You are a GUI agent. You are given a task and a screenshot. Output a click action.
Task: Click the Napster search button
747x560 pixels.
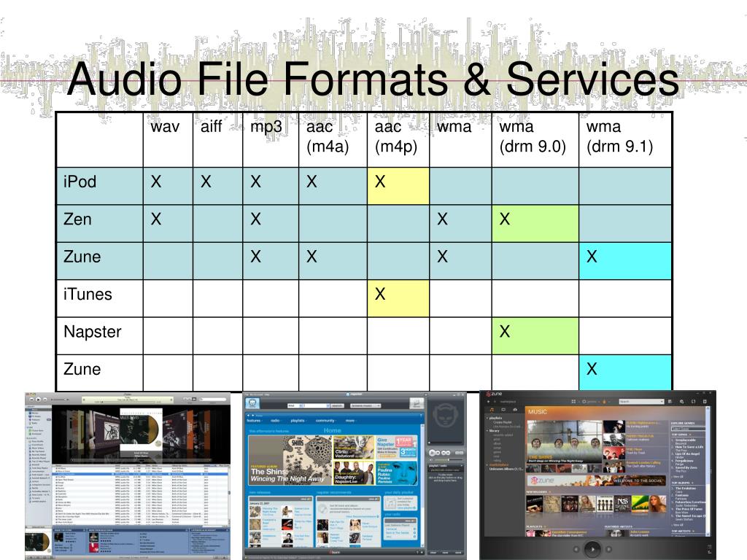(x=337, y=405)
